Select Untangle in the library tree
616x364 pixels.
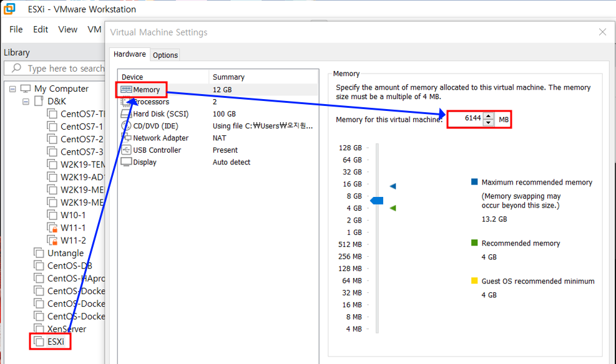(x=66, y=253)
